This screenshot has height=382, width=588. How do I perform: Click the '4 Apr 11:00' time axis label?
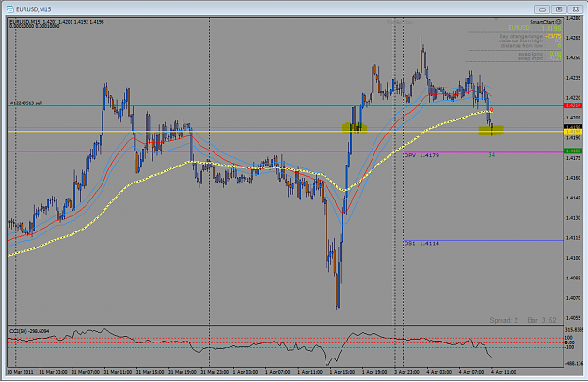pyautogui.click(x=503, y=372)
